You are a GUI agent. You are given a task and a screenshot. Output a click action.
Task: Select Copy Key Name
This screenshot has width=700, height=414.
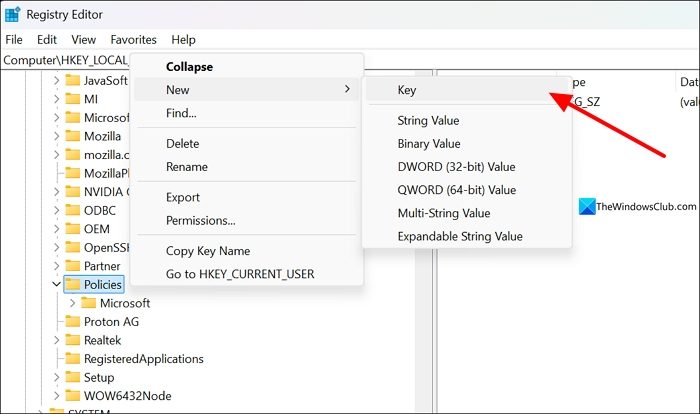(246, 251)
